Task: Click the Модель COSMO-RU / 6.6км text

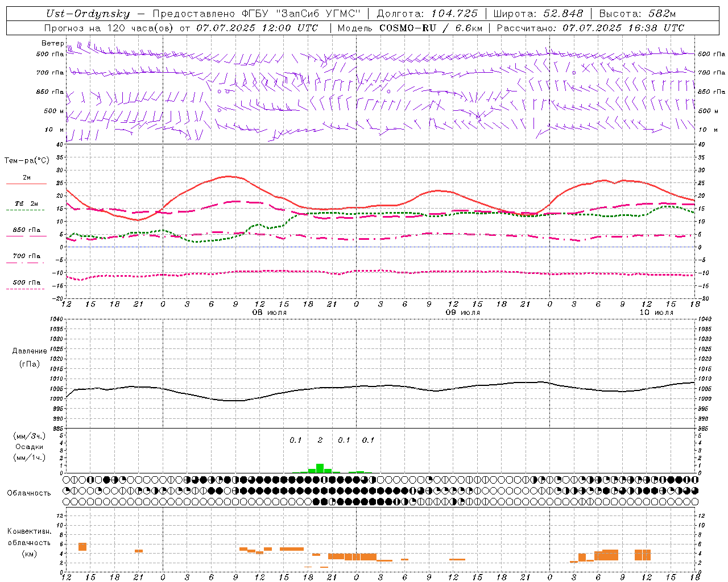Action: point(410,28)
